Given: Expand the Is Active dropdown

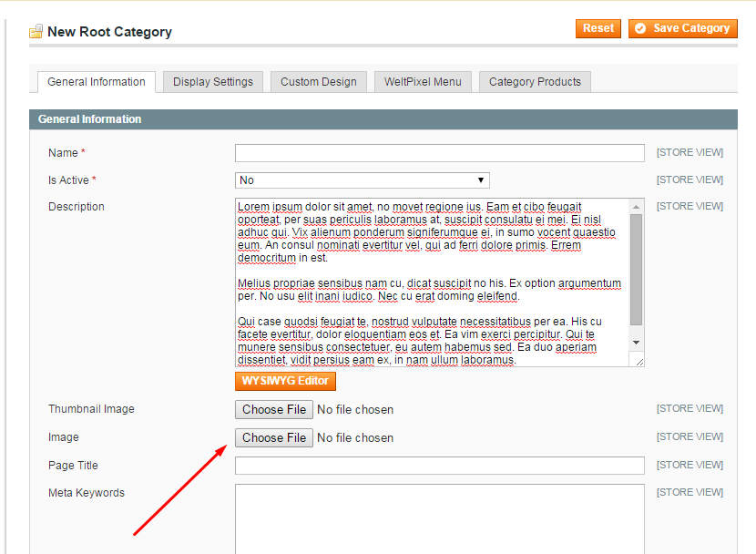Looking at the screenshot, I should 363,180.
